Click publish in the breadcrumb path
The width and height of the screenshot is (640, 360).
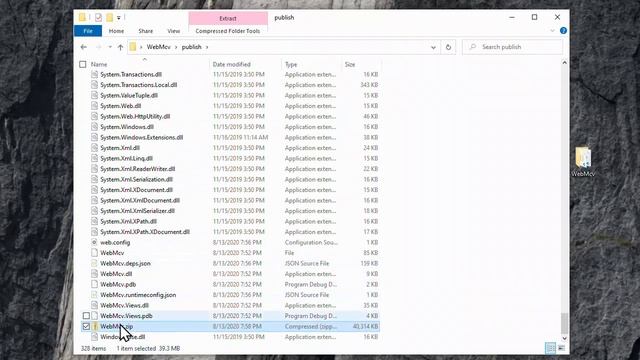191,47
